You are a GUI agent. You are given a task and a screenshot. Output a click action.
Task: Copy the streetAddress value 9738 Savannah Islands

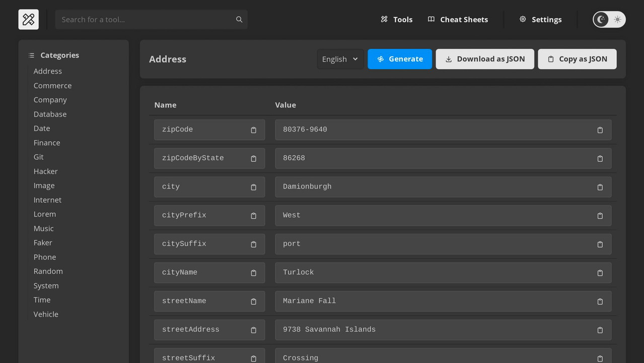600,330
